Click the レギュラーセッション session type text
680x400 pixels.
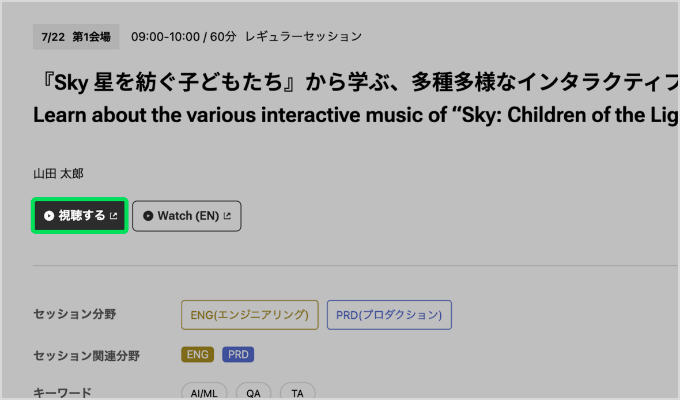coord(304,37)
